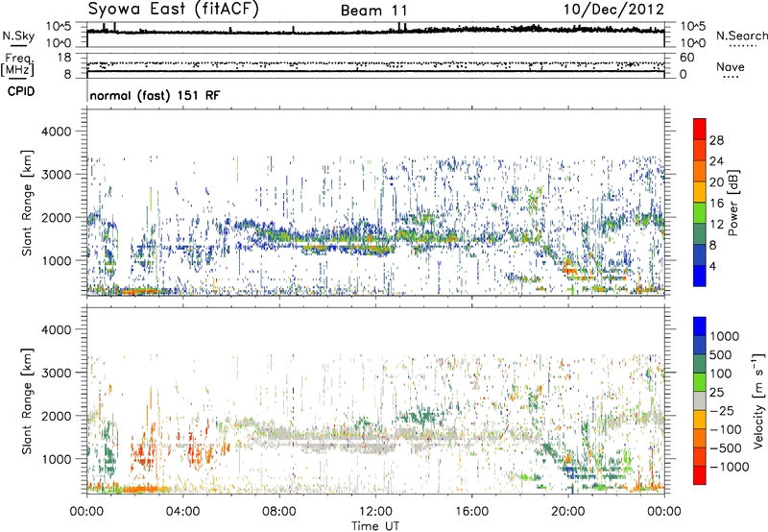Pick the light green segment of the power colorbar

click(x=700, y=212)
